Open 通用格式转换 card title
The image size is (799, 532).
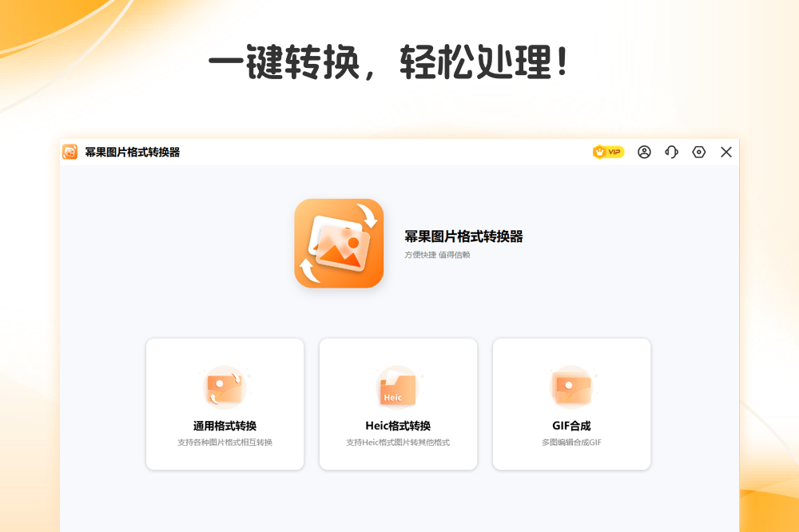click(x=225, y=426)
